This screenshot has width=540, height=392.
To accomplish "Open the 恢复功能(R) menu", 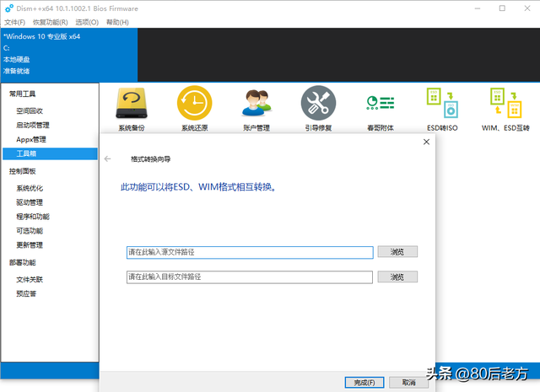I will (x=51, y=23).
